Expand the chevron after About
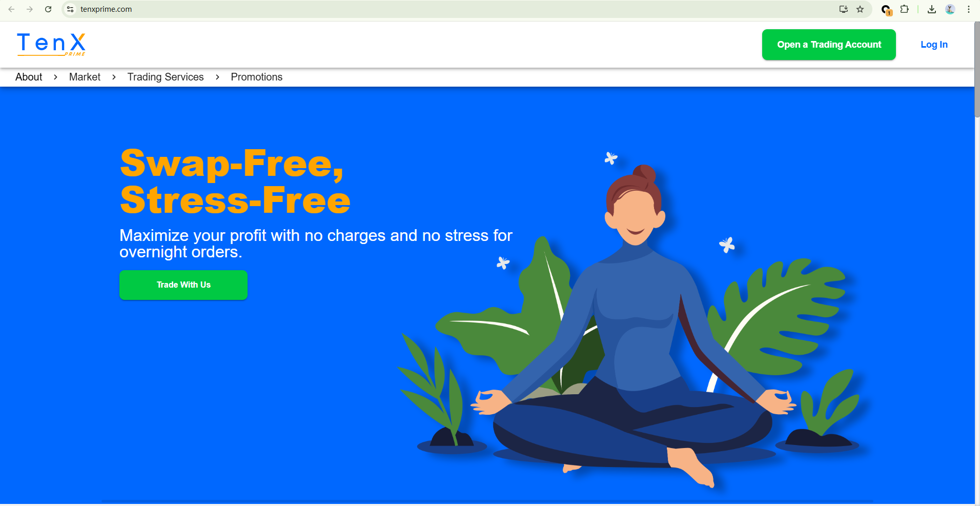This screenshot has height=506, width=980. (55, 77)
